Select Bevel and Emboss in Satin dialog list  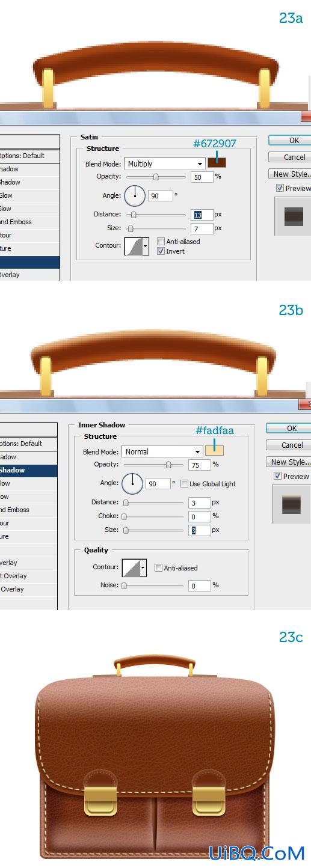[29, 222]
